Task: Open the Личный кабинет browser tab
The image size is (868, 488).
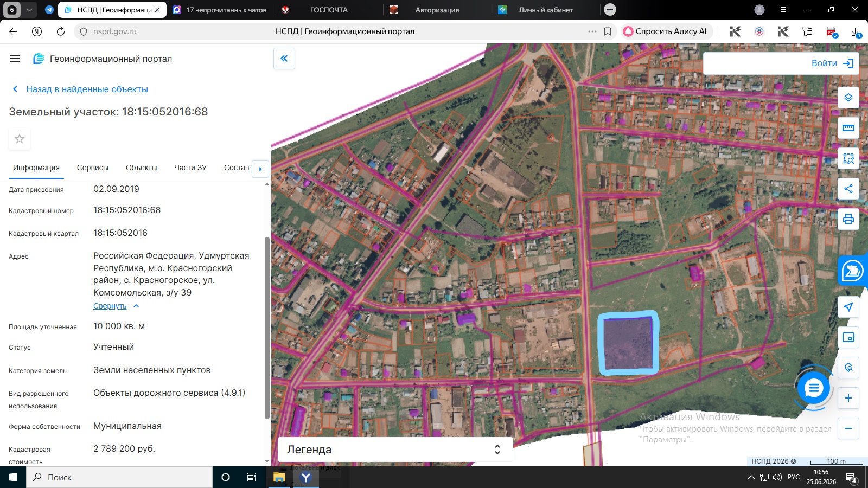Action: click(x=545, y=10)
